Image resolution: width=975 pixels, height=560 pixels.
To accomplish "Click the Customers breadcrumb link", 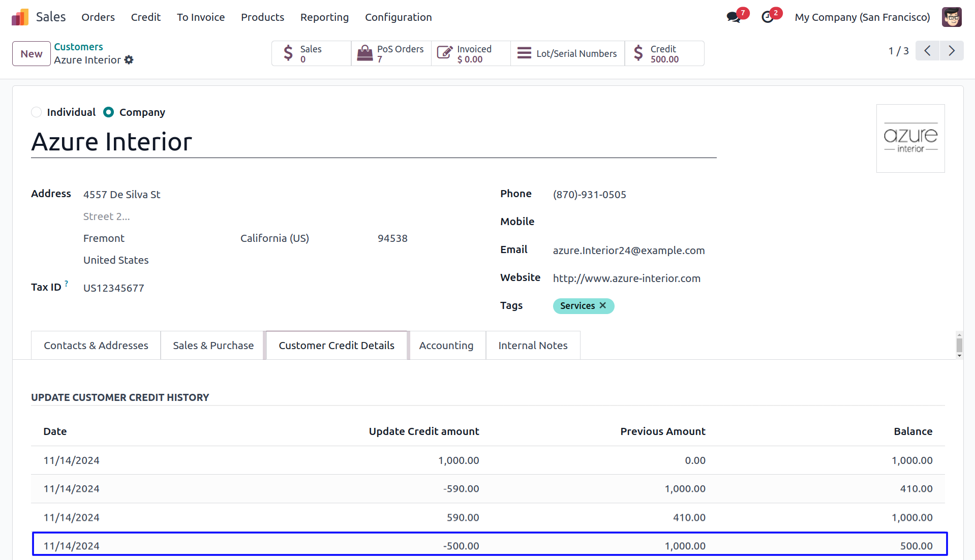I will pos(78,47).
